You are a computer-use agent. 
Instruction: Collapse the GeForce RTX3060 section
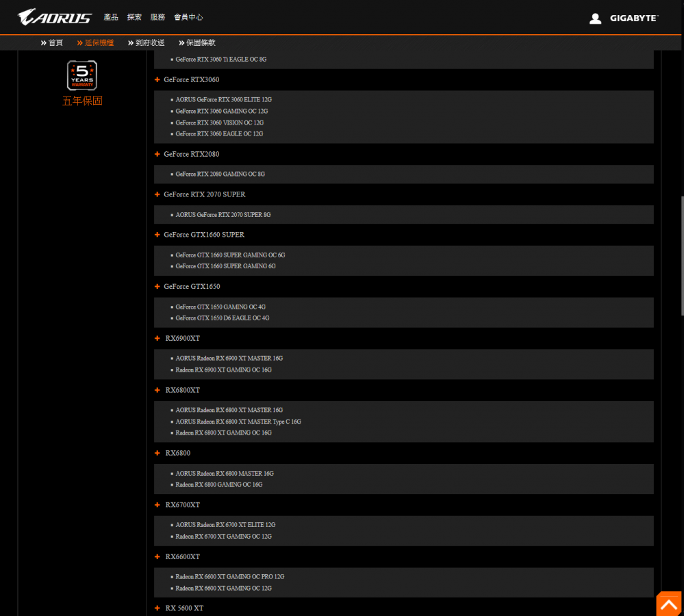tap(187, 80)
